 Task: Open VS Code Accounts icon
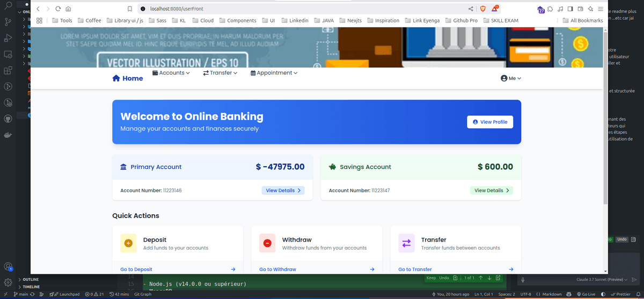(x=8, y=266)
